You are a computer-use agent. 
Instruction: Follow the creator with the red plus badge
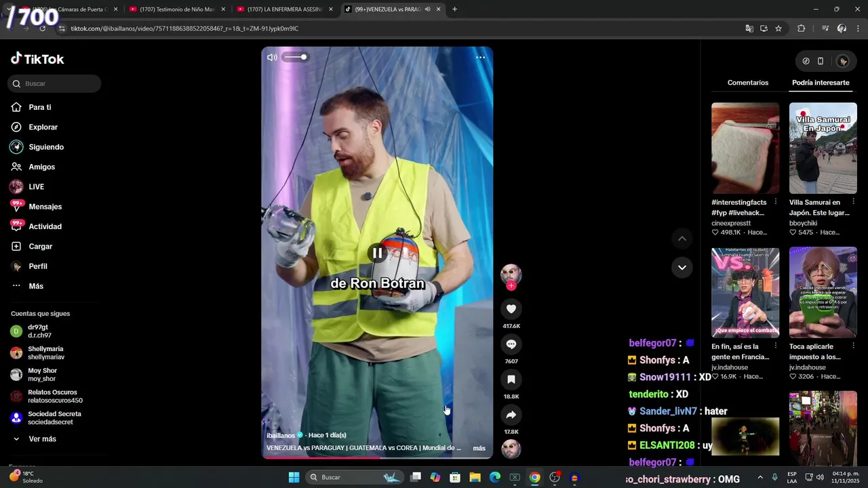pos(511,286)
